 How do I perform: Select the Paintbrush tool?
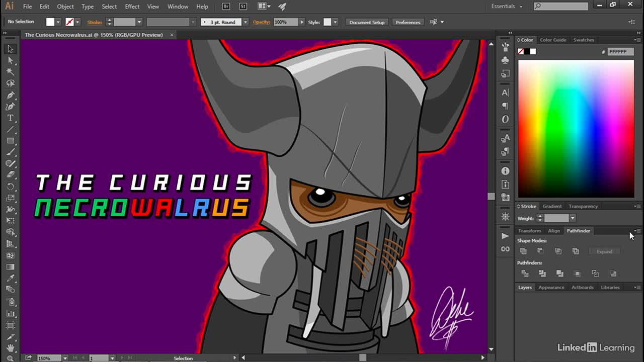[10, 152]
